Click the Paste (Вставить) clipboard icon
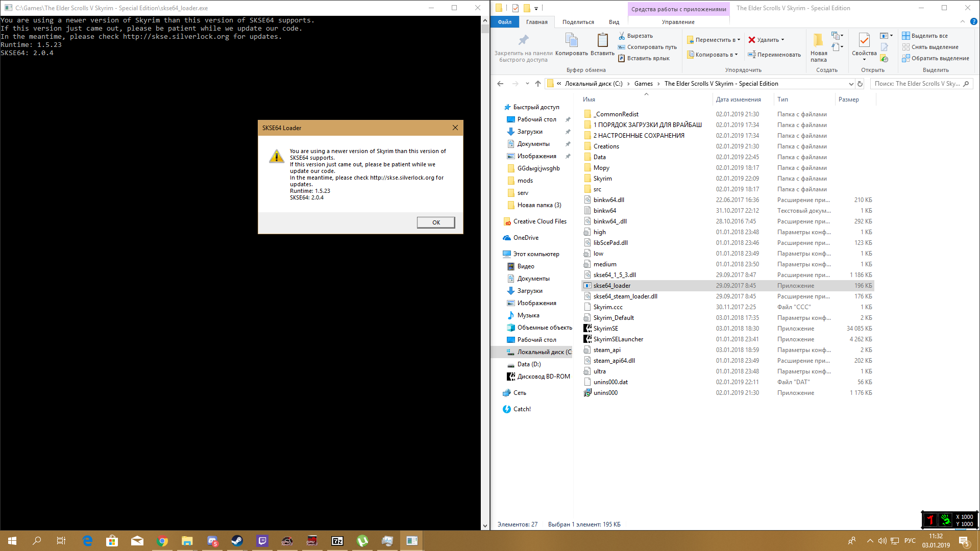This screenshot has height=551, width=980. (602, 40)
